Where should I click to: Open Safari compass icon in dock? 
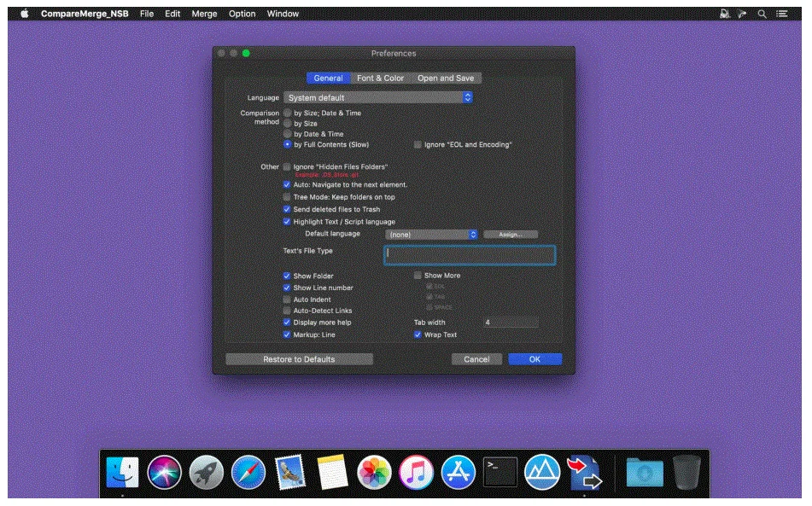(x=248, y=473)
